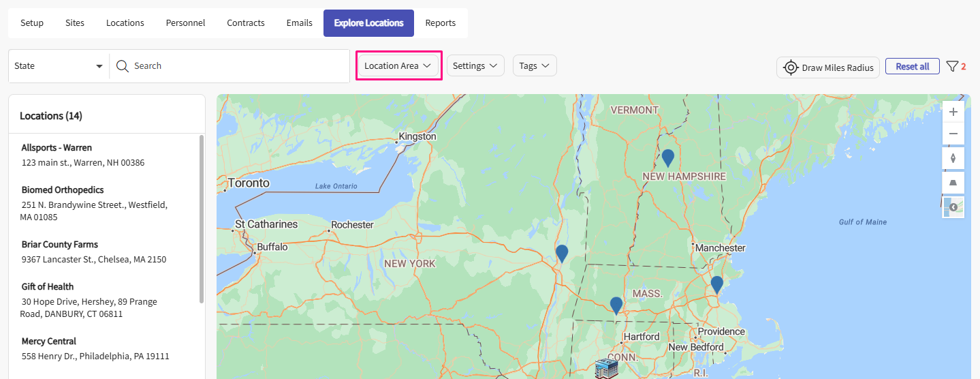Toggle the map tilt perspective control
The image size is (980, 379).
953,183
